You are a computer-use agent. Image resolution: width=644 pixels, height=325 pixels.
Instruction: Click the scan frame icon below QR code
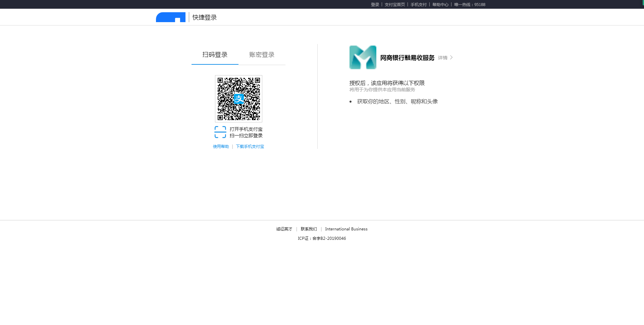click(x=220, y=132)
